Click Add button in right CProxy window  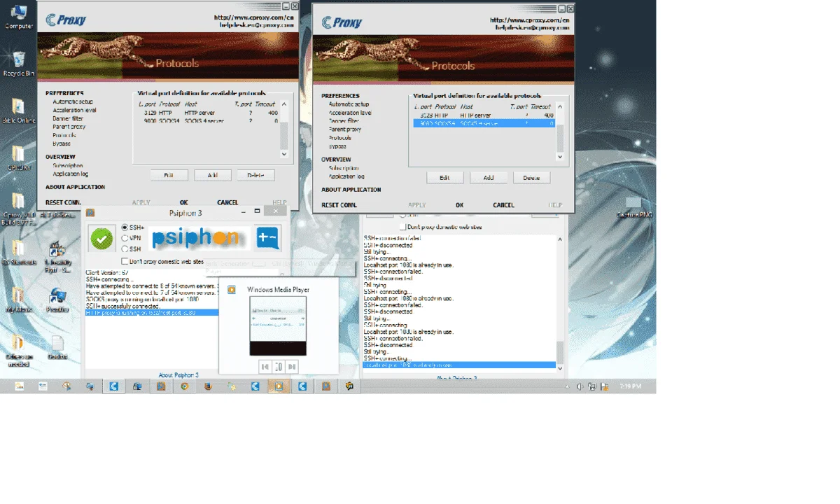click(x=489, y=178)
